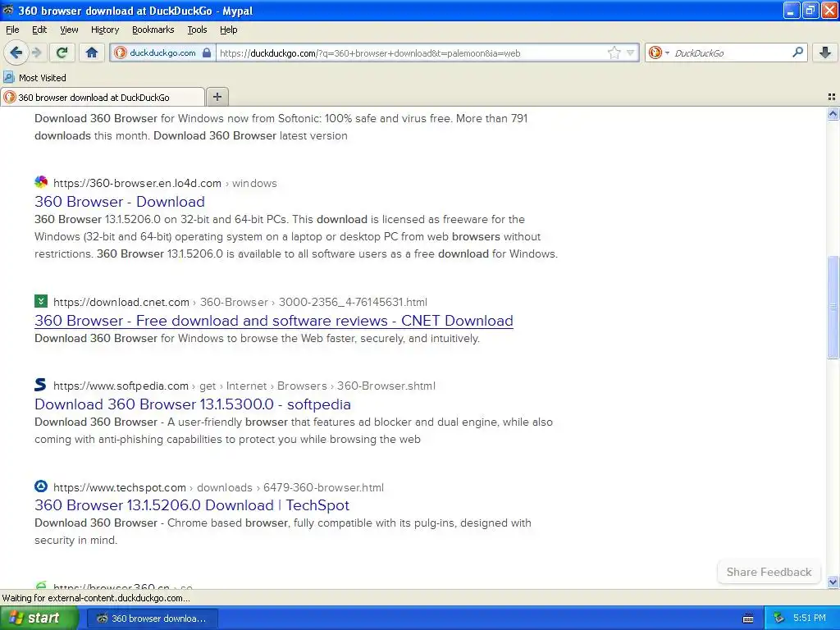Expand the address bar history dropdown arrow

631,52
